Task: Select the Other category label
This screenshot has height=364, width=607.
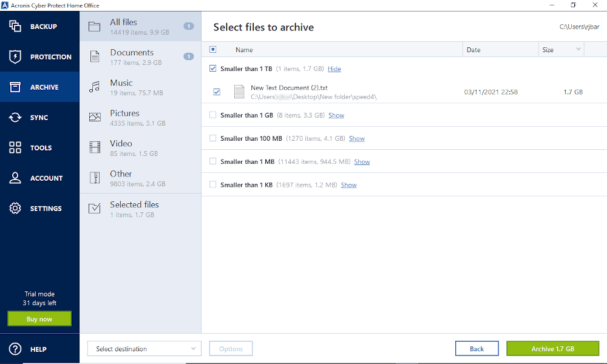Action: (121, 174)
